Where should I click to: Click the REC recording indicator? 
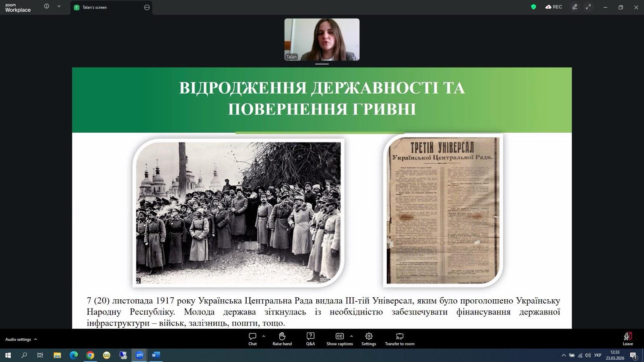coord(553,7)
